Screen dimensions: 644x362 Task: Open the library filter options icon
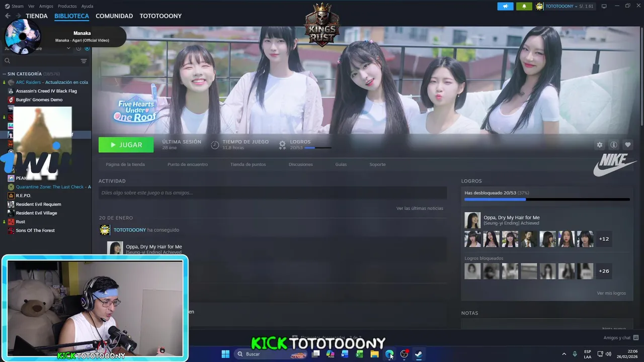pyautogui.click(x=84, y=61)
